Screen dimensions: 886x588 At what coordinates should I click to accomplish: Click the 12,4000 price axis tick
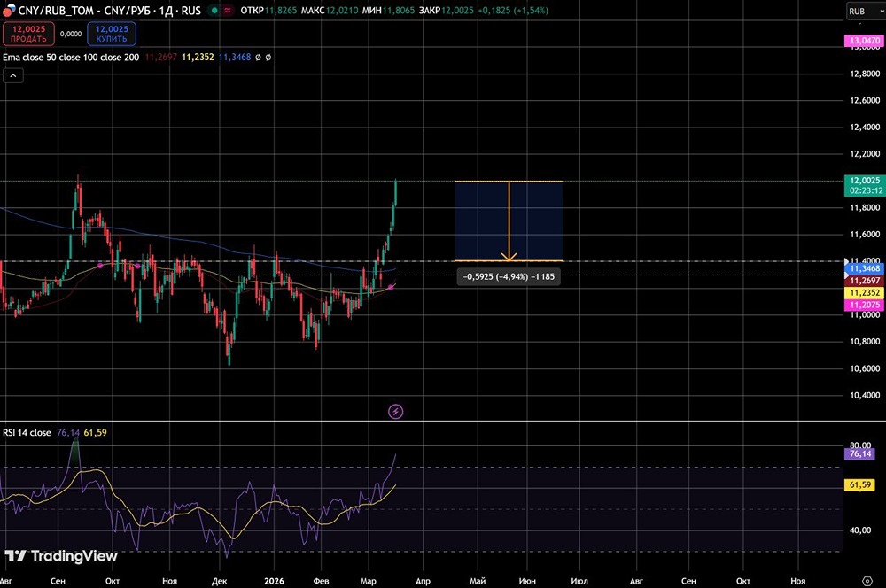coord(865,128)
